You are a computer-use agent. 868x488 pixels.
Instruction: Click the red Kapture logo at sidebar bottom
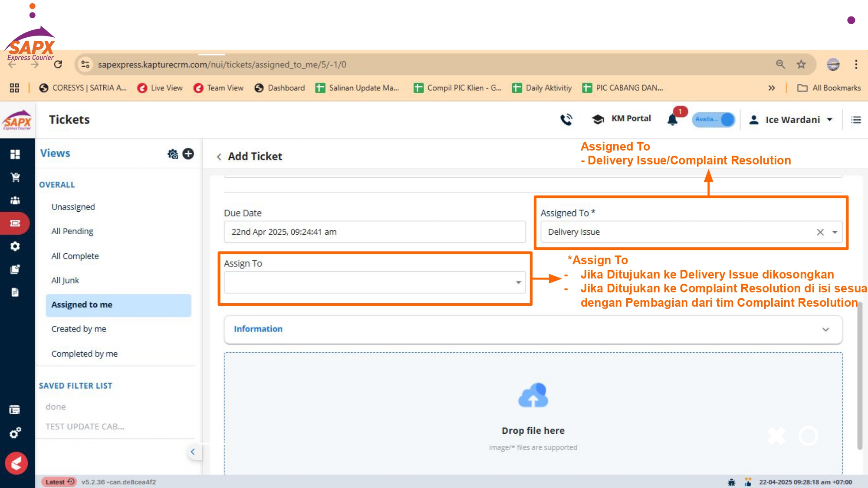16,463
